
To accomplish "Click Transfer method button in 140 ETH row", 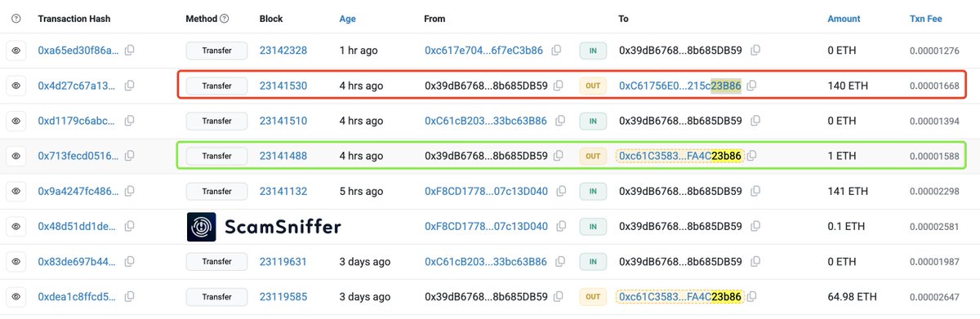I will 216,86.
